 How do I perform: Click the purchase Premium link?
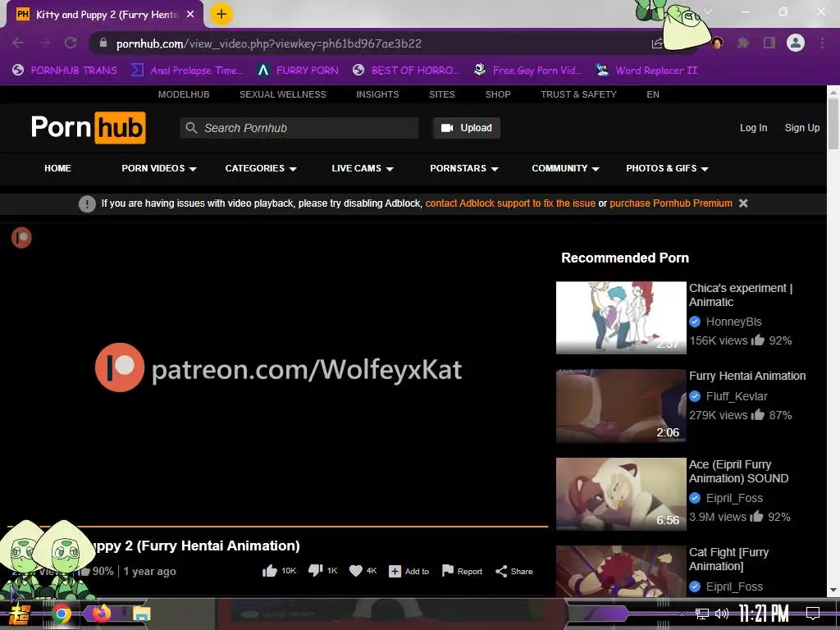coord(671,203)
